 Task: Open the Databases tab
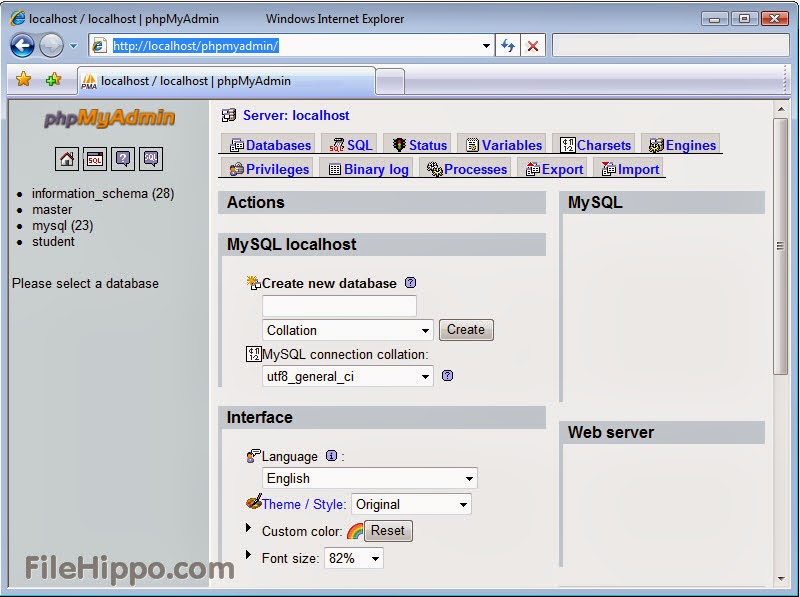click(270, 145)
